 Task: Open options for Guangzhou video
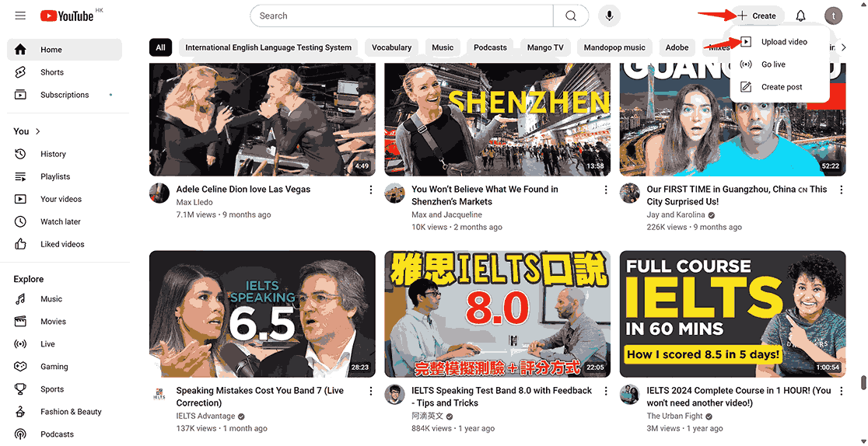(842, 190)
